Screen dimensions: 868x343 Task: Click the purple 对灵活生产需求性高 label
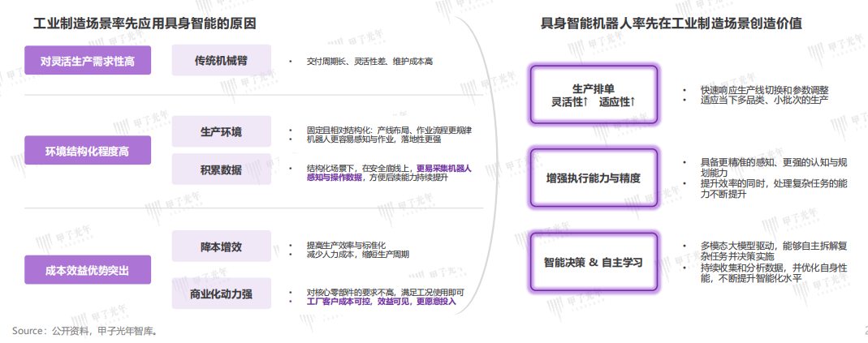click(x=88, y=62)
